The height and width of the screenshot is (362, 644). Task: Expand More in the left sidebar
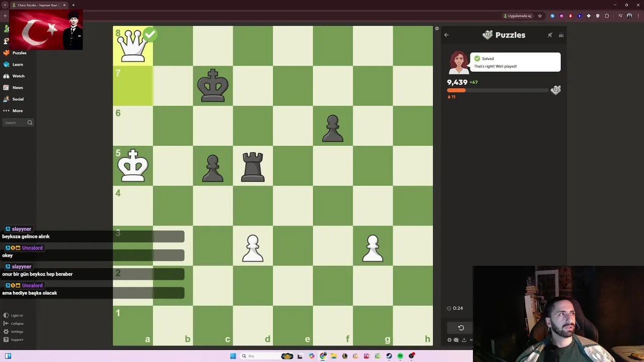[x=13, y=111]
